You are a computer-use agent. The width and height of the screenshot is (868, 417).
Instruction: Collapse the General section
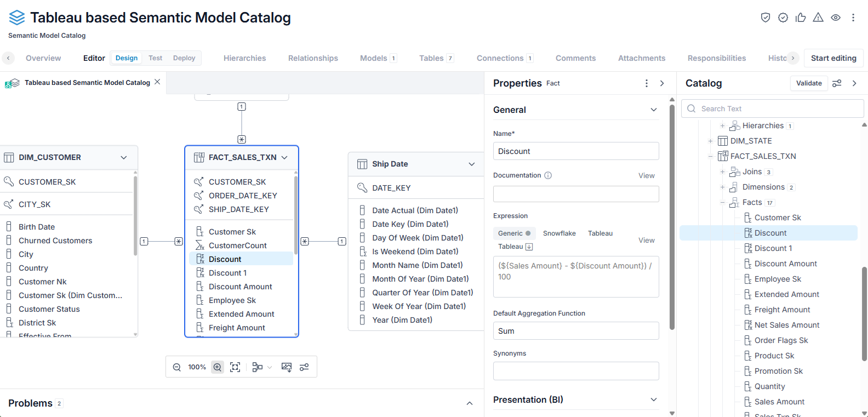point(654,110)
